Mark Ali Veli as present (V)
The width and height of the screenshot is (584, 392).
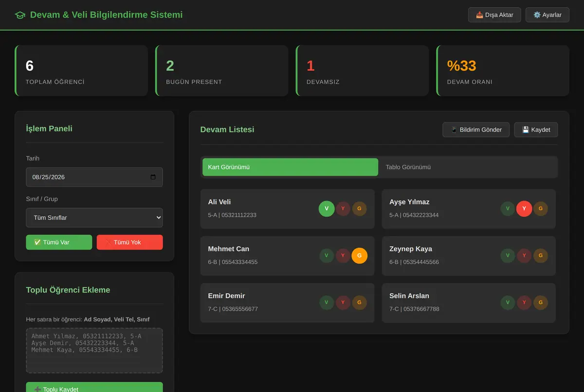pos(327,209)
